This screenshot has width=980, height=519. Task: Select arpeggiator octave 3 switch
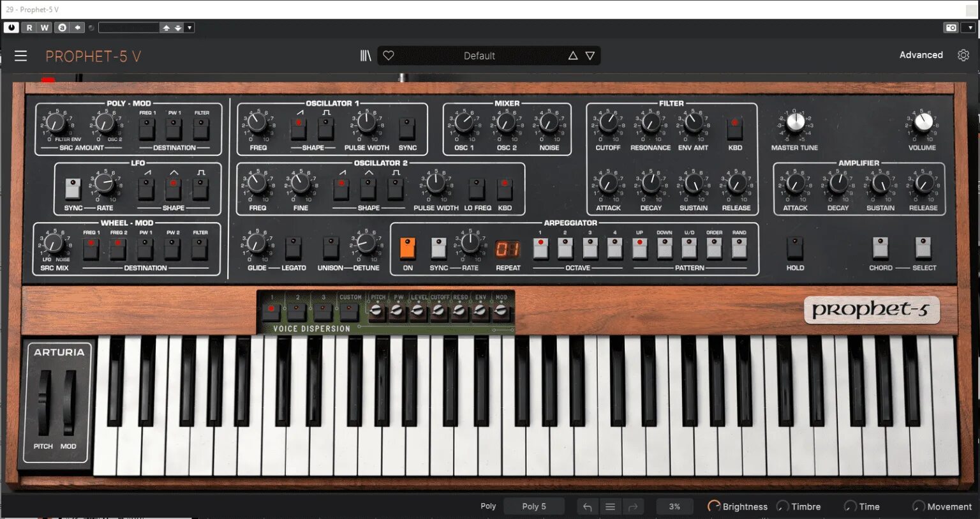point(590,248)
